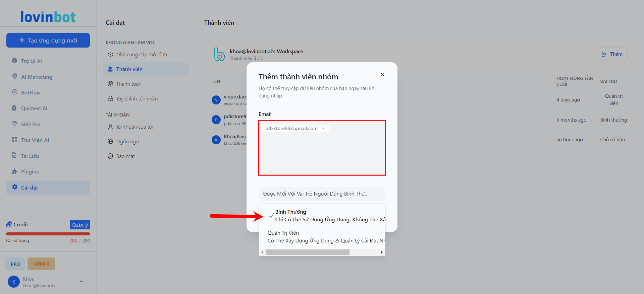Open Plugins puzzle icon
Viewport: 644px width, 294px height.
tap(14, 171)
